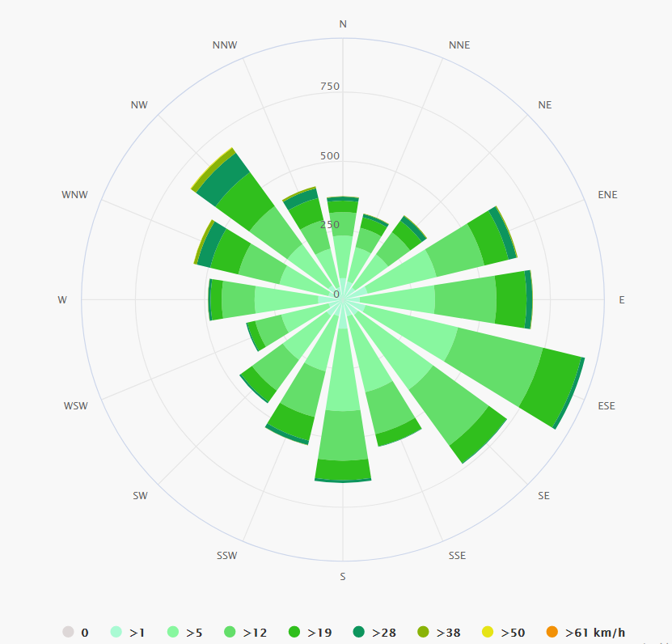The height and width of the screenshot is (644, 672).
Task: Click the >50 yellow legend dot
Action: tap(488, 632)
